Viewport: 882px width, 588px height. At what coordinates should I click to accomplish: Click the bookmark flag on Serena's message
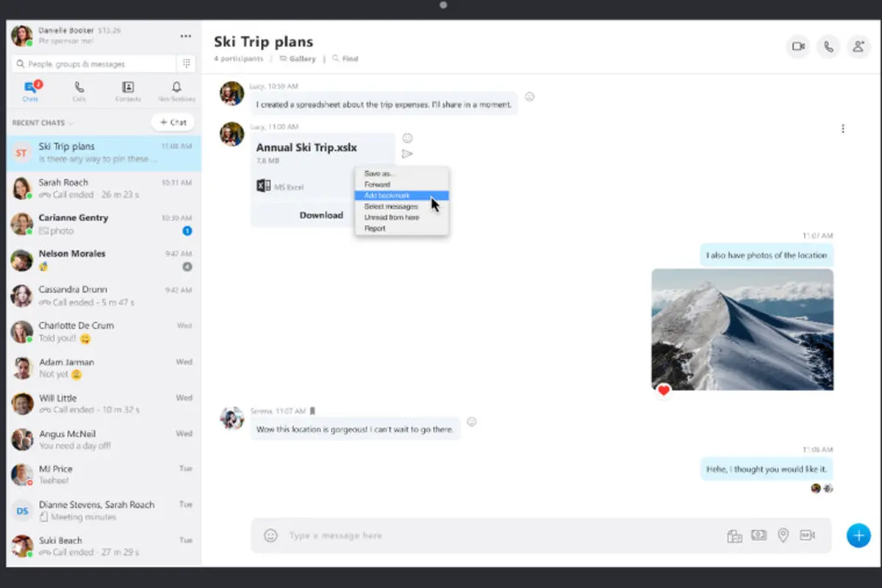pos(312,411)
